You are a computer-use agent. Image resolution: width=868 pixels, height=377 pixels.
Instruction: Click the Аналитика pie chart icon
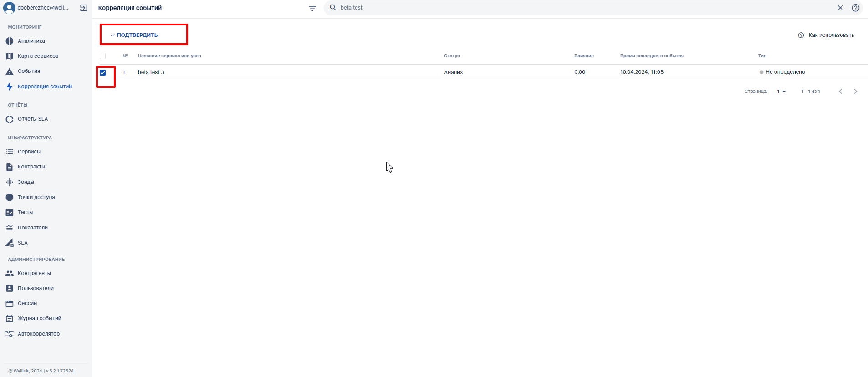point(10,41)
